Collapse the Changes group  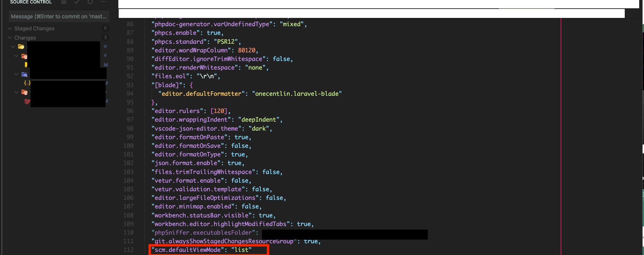(10, 38)
